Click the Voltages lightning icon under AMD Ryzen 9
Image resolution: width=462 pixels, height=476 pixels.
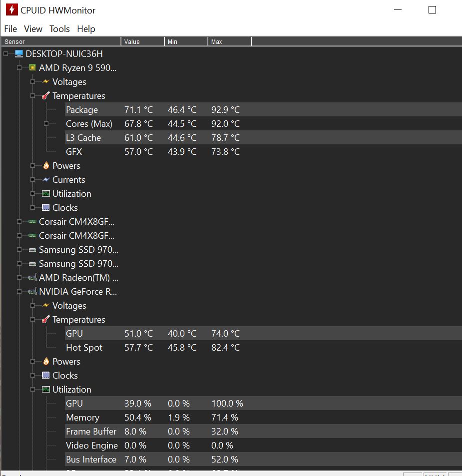click(x=45, y=81)
